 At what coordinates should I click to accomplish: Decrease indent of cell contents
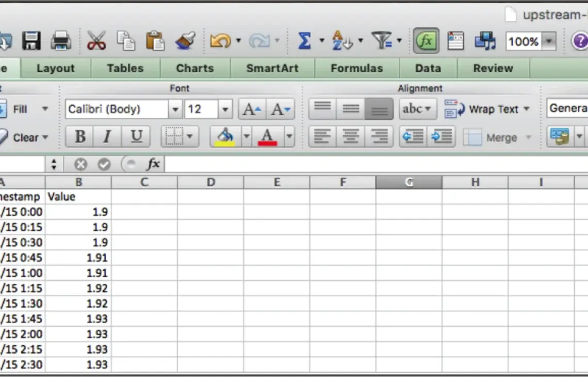413,137
